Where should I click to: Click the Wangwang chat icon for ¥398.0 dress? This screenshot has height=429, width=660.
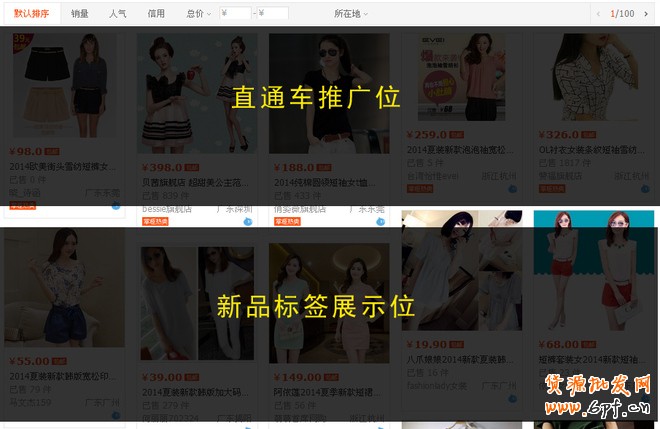(247, 221)
